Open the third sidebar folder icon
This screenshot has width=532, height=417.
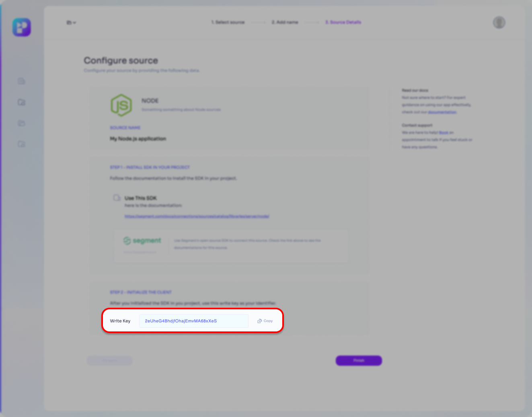pos(22,123)
